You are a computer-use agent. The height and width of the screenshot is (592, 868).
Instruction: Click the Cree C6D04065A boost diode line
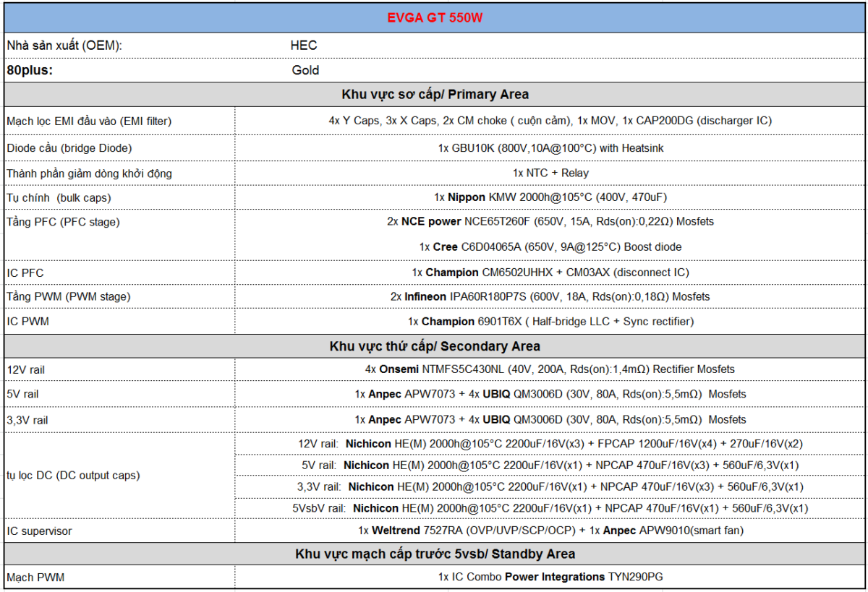550,246
